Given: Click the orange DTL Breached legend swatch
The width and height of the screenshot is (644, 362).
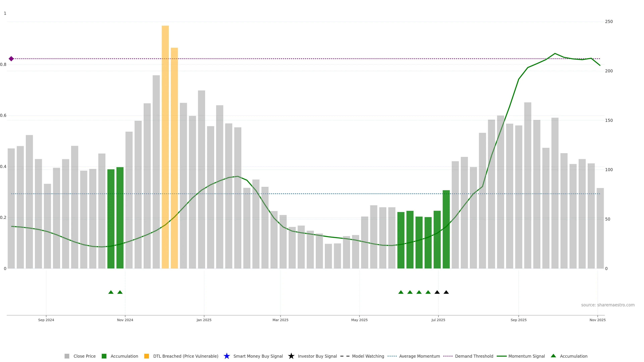Looking at the screenshot, I should tap(147, 356).
